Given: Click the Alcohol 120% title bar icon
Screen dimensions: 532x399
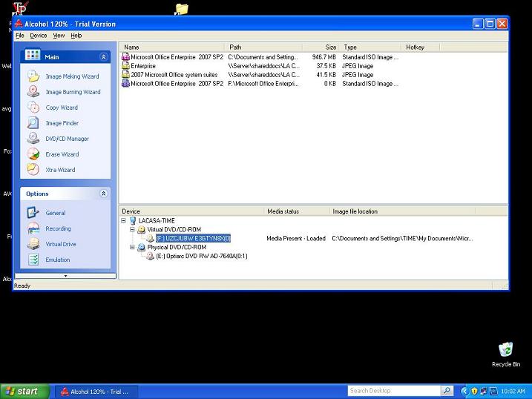Looking at the screenshot, I should (x=19, y=24).
